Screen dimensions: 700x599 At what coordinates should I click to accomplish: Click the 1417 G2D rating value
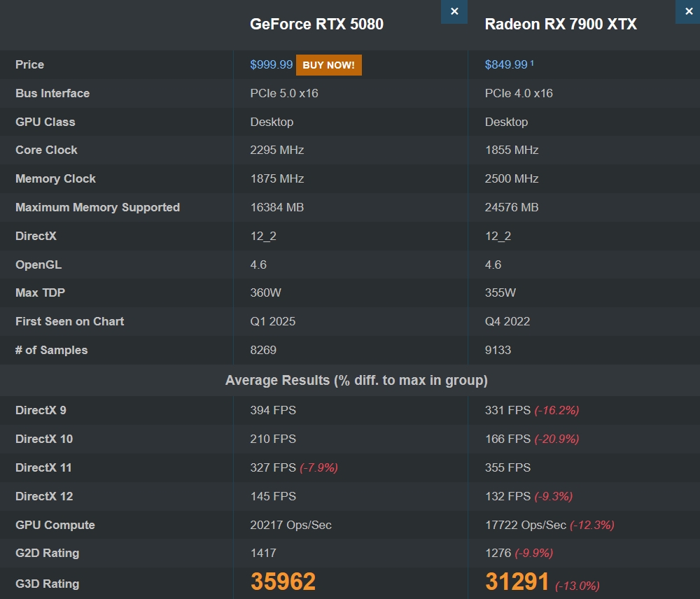(x=263, y=553)
